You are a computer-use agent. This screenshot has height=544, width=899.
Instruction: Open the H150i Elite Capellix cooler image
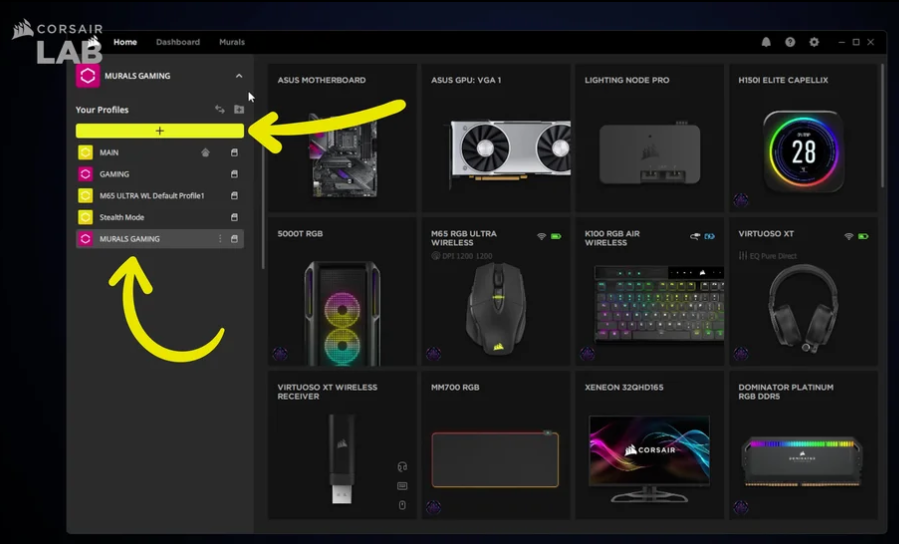(803, 152)
